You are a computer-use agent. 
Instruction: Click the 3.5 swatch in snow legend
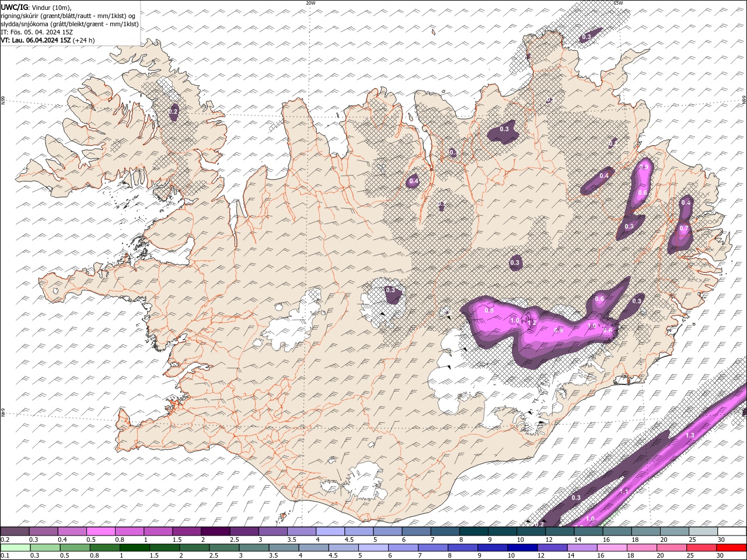301,531
